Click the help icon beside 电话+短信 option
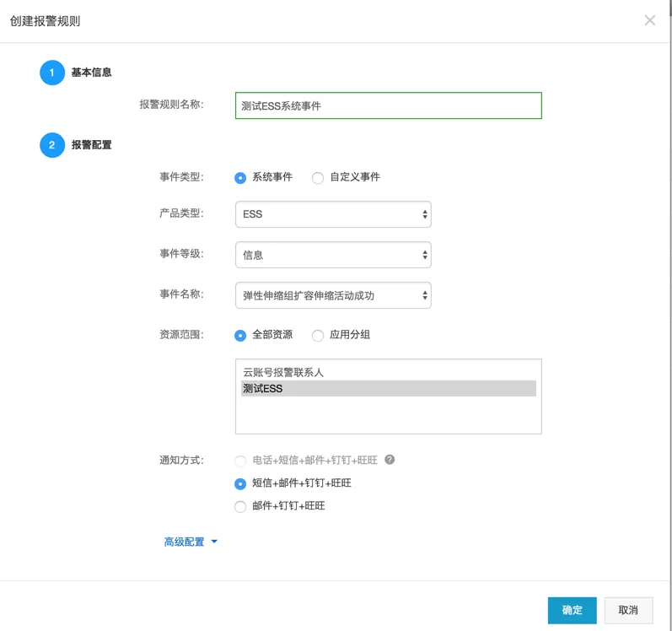The width and height of the screenshot is (672, 631). coord(390,460)
